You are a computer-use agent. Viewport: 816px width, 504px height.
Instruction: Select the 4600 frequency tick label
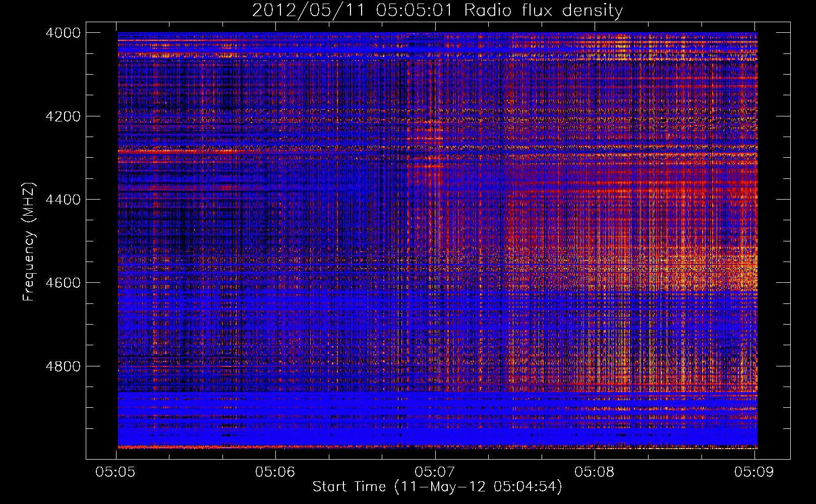coord(63,283)
